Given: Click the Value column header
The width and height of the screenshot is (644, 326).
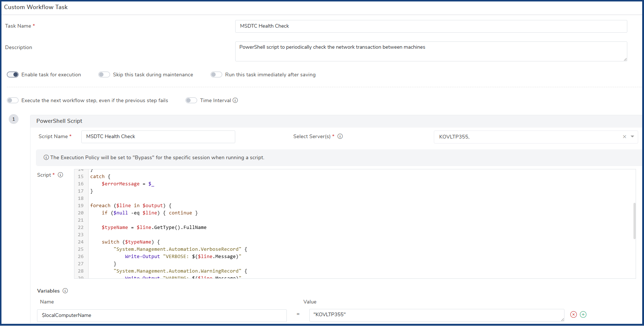Looking at the screenshot, I should pos(310,302).
